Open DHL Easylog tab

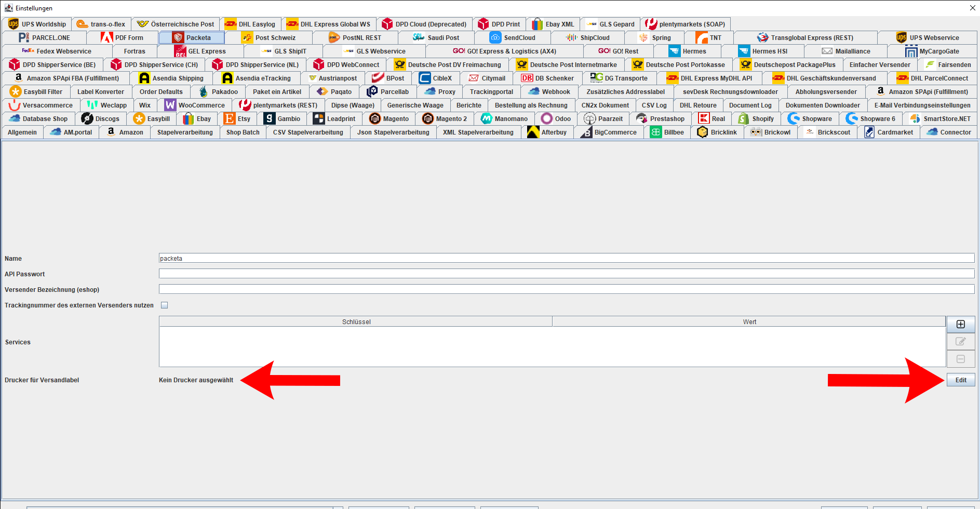[x=251, y=24]
